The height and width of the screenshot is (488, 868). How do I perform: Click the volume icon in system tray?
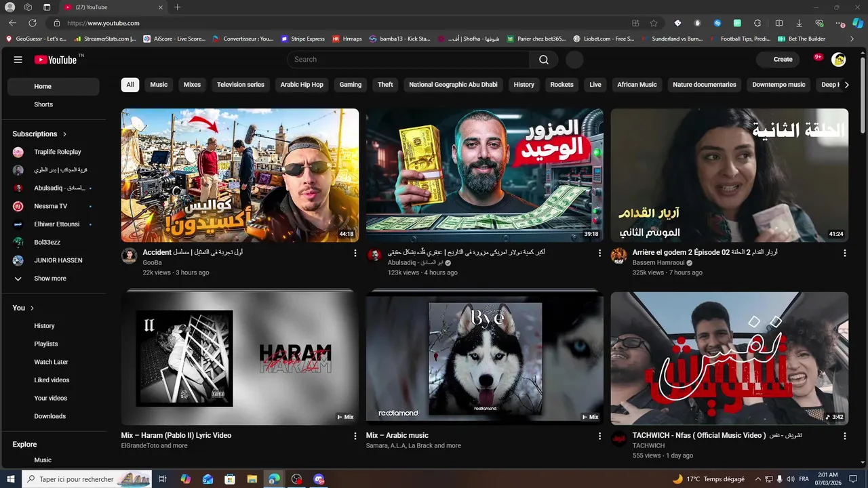pyautogui.click(x=791, y=479)
